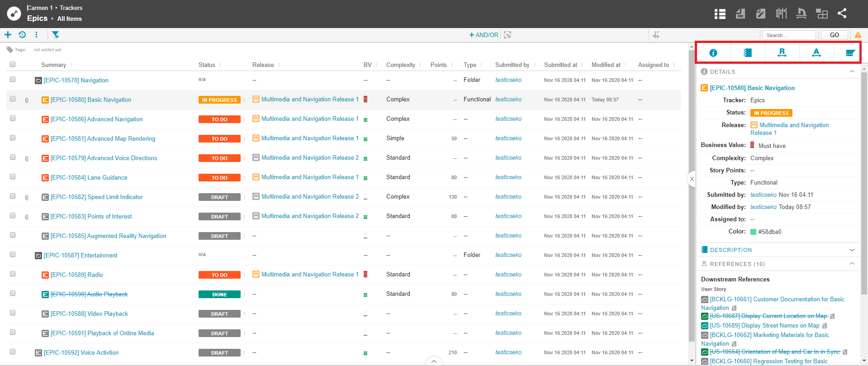Viewport: 868px width, 366px height.
Task: Click Trackers in the breadcrumb
Action: [71, 8]
